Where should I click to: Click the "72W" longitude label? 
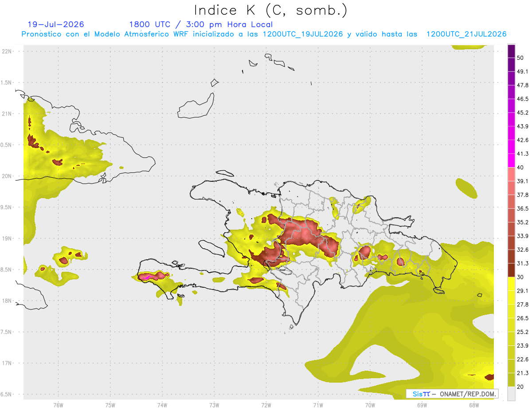(x=266, y=405)
